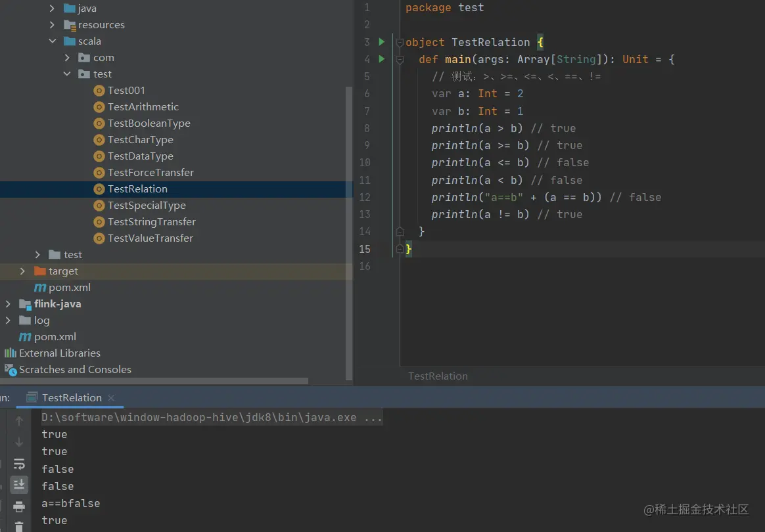Click the TestRelation scala object icon

99,189
